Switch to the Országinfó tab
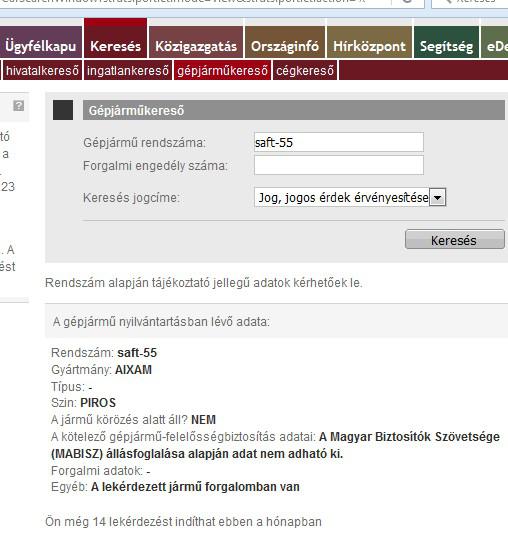Image resolution: width=508 pixels, height=542 pixels. click(x=285, y=42)
